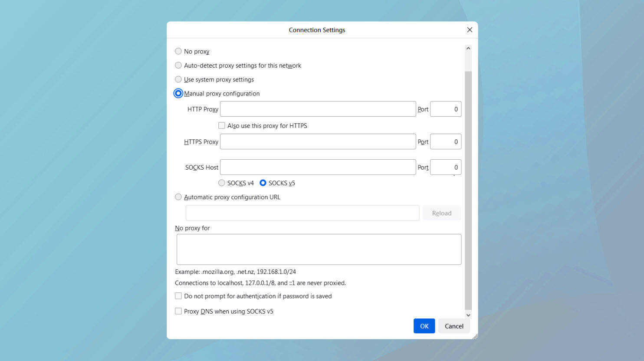Dismiss the dialog with Cancel

click(454, 326)
